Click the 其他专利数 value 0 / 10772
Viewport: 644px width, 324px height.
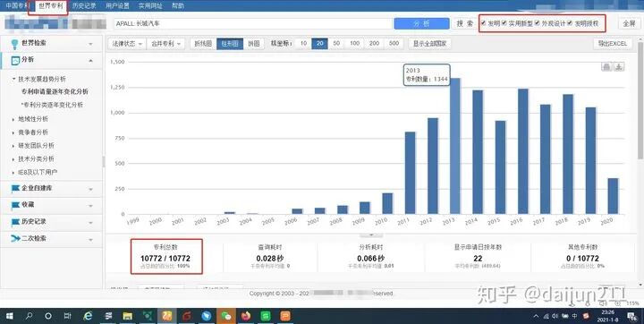tap(582, 258)
